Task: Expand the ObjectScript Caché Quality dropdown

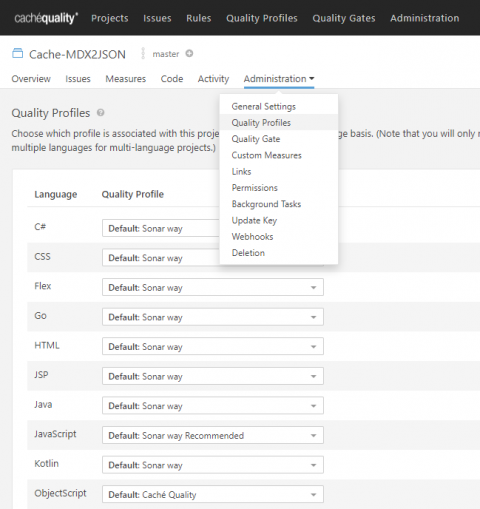Action: pos(213,494)
